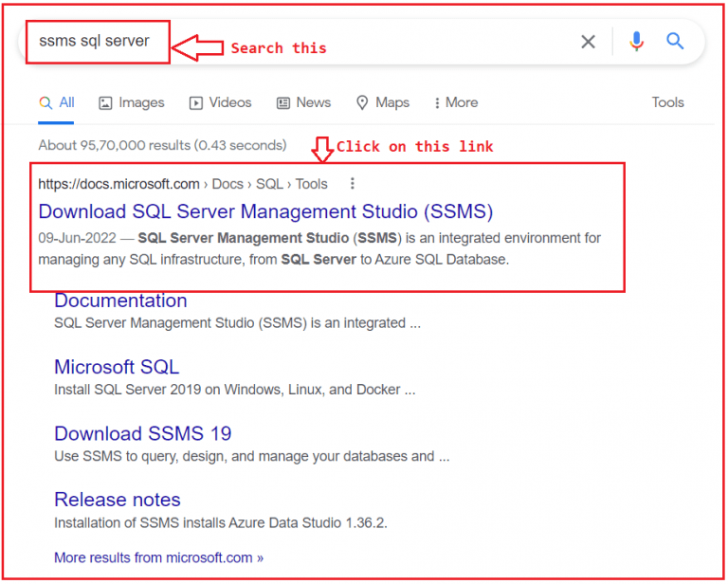This screenshot has height=584, width=728.
Task: Click 'More results from microsoft.com' link
Action: pyautogui.click(x=159, y=557)
